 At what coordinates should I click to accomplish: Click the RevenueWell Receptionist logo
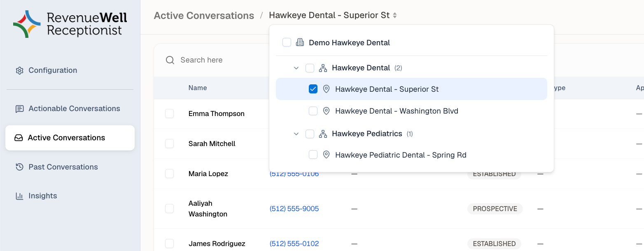tap(70, 24)
